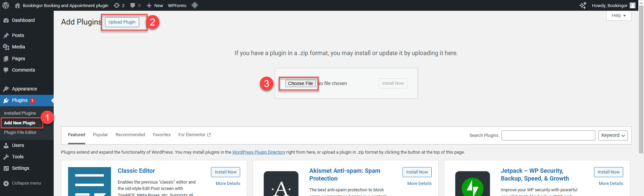The width and height of the screenshot is (644, 196).
Task: Click the Classic Editor plugin icon
Action: click(x=90, y=182)
